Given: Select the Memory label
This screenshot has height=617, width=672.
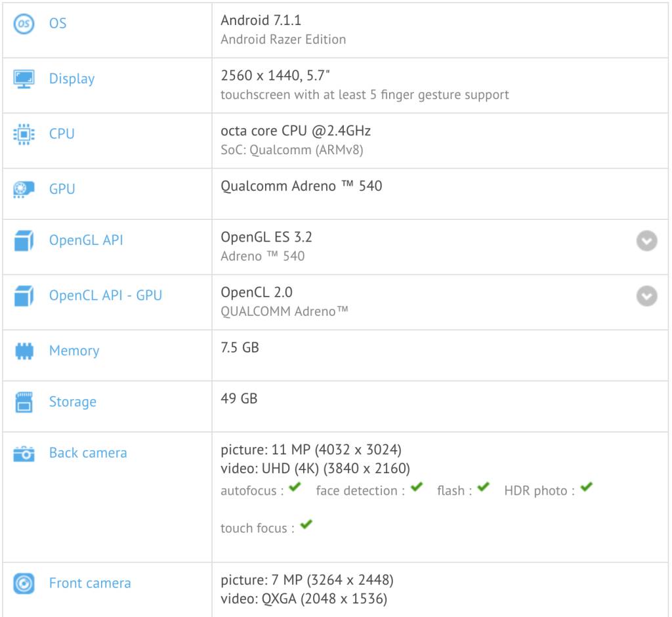Looking at the screenshot, I should point(74,351).
